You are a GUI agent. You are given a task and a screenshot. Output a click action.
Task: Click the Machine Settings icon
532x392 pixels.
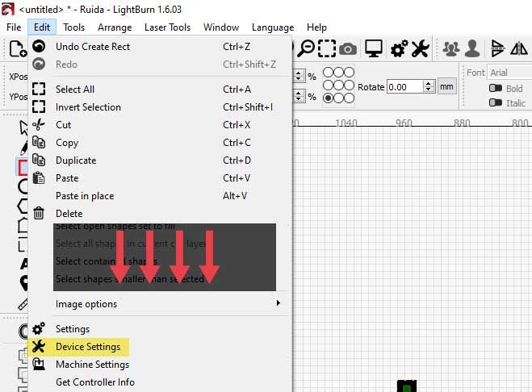tap(39, 365)
